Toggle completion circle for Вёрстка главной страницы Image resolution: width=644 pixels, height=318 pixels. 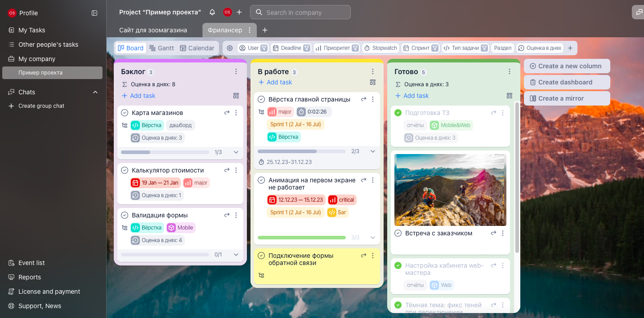point(261,99)
